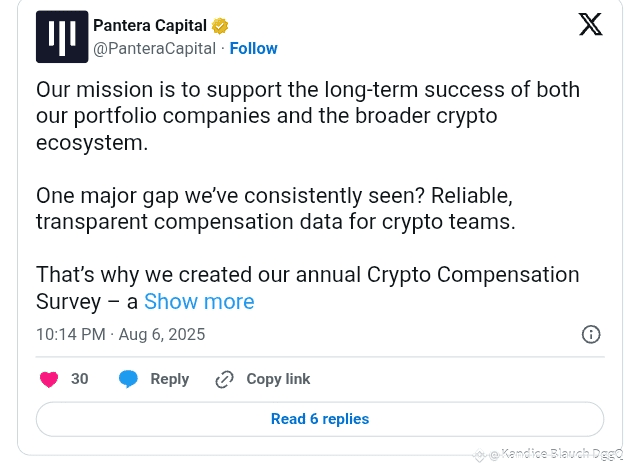631x472 pixels.
Task: Open the Pantera Capital display name
Action: coord(150,26)
